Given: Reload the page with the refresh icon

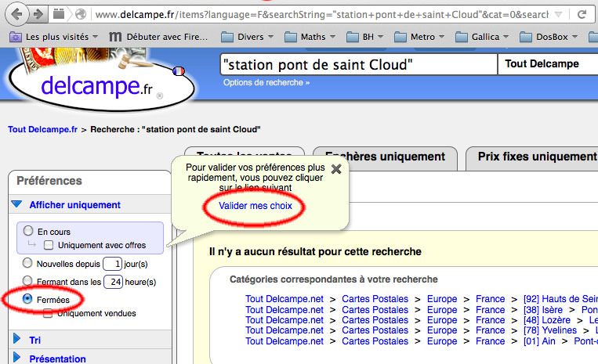Looking at the screenshot, I should tap(582, 14).
